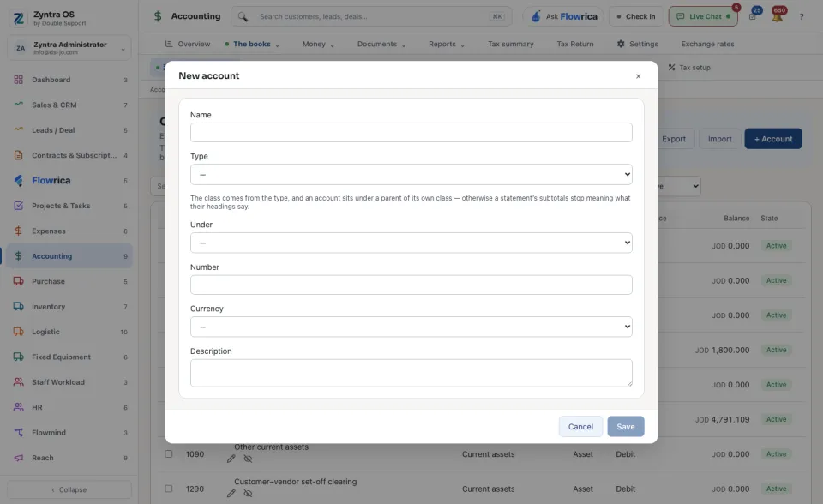Viewport: 823px width, 504px height.
Task: Focus the global search box
Action: click(371, 17)
